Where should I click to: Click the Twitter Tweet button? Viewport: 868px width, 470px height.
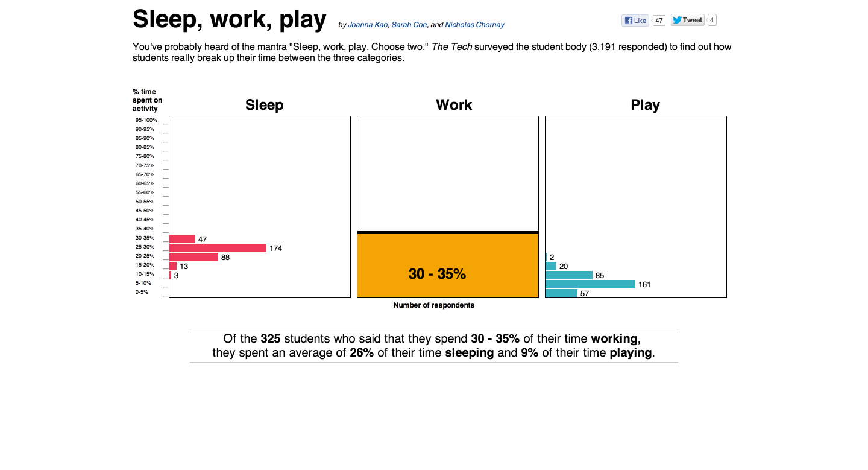click(687, 20)
